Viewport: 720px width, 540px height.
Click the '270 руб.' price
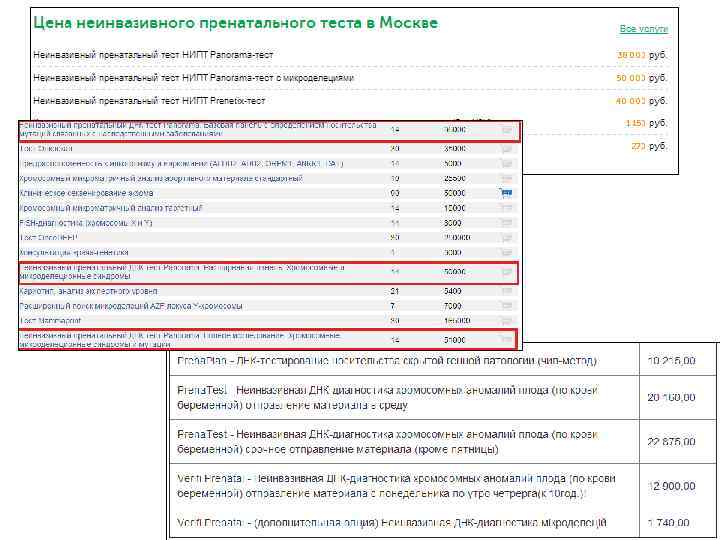tap(649, 146)
